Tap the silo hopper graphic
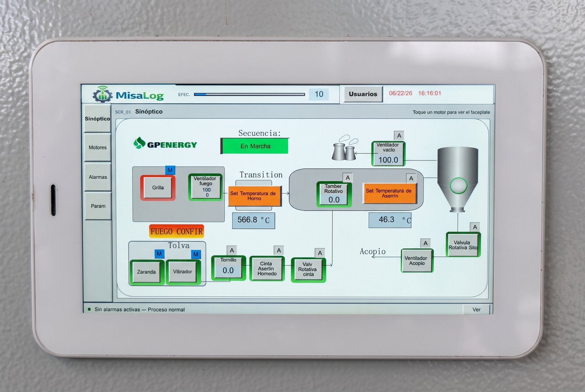 (x=458, y=179)
